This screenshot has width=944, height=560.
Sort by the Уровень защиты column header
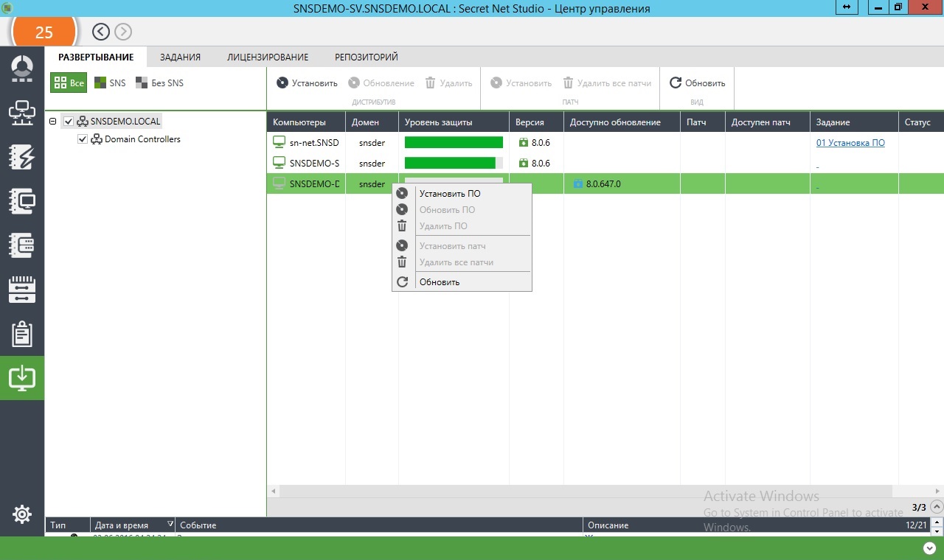(x=454, y=122)
